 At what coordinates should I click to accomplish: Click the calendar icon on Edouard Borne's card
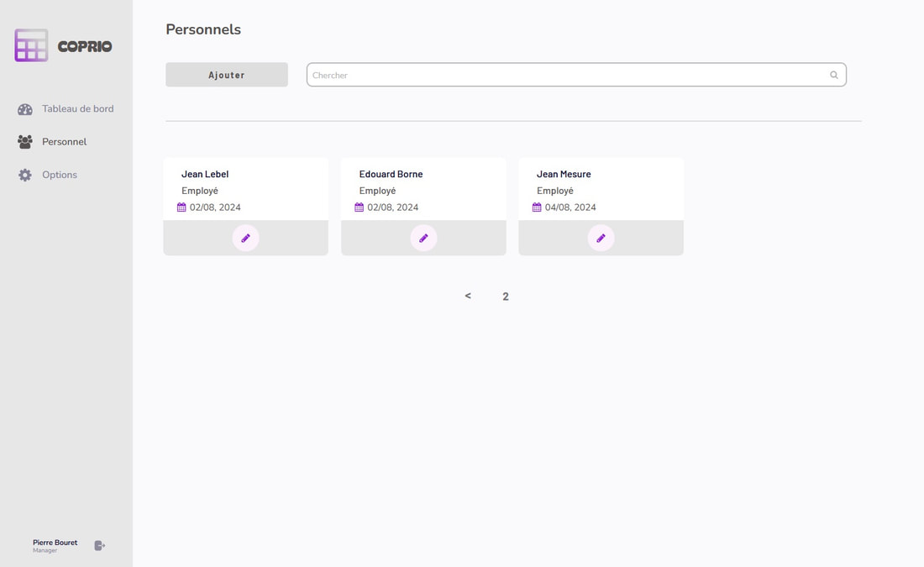click(359, 207)
